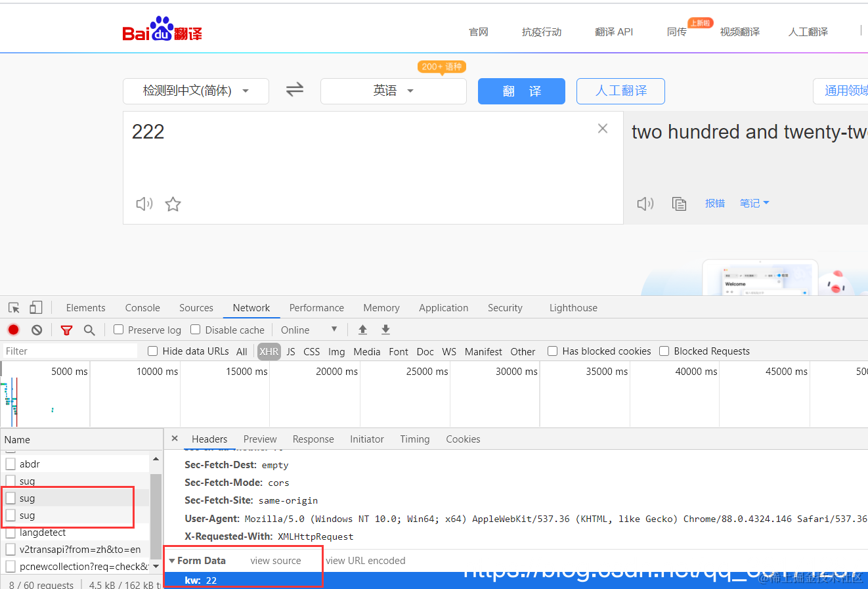Open the 通用领域 domain selector
This screenshot has width=868, height=589.
841,91
